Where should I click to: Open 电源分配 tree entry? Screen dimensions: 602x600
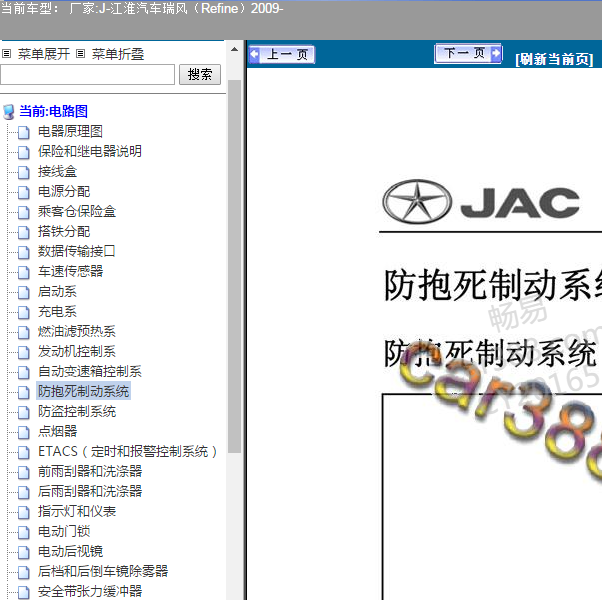pyautogui.click(x=64, y=191)
